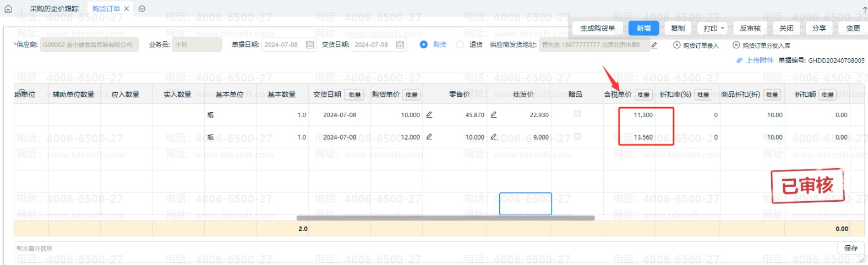Close the 购货订单 tab

(x=127, y=9)
